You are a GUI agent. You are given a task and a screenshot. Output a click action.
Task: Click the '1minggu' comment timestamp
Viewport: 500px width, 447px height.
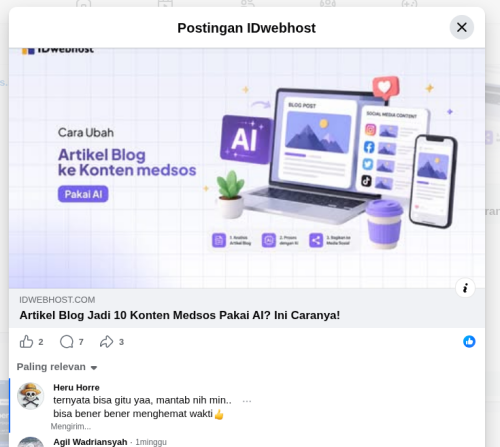151,442
